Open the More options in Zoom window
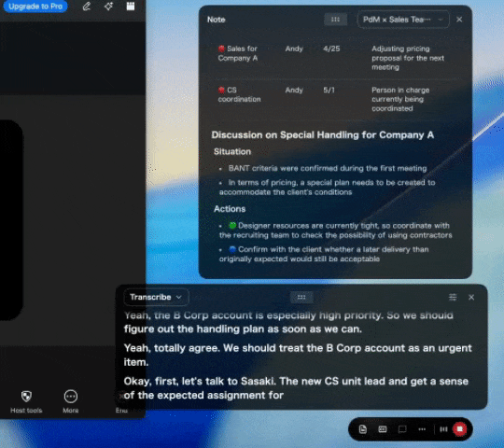504x448 pixels. tap(71, 401)
